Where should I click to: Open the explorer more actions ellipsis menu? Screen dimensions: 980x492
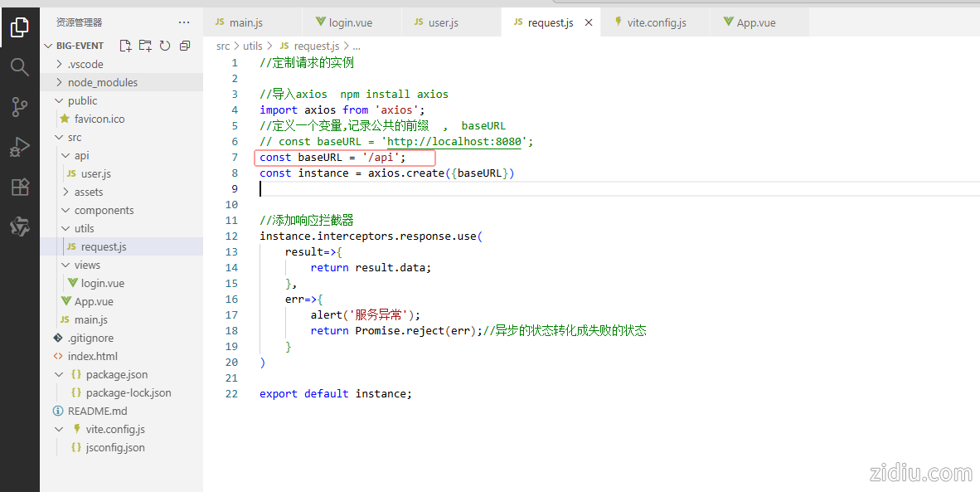click(184, 22)
